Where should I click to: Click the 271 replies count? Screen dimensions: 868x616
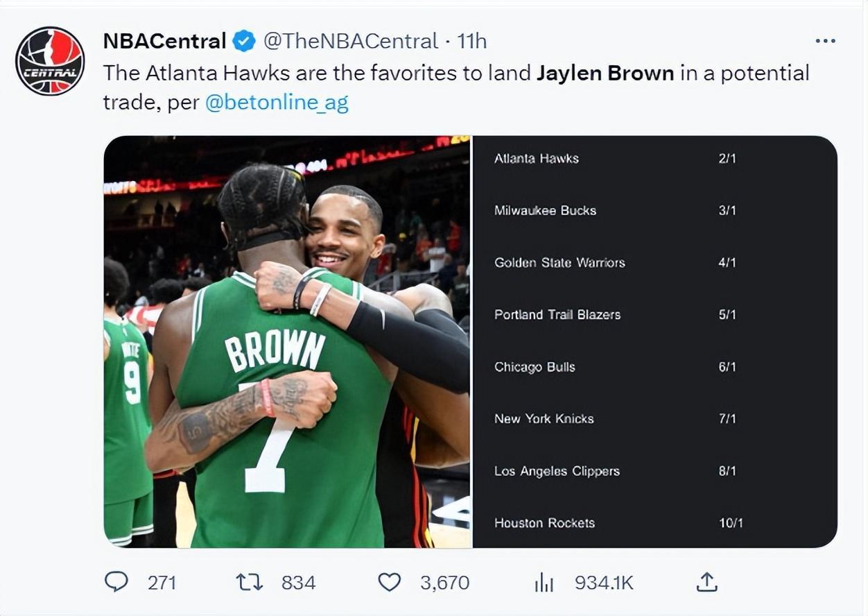pyautogui.click(x=162, y=582)
